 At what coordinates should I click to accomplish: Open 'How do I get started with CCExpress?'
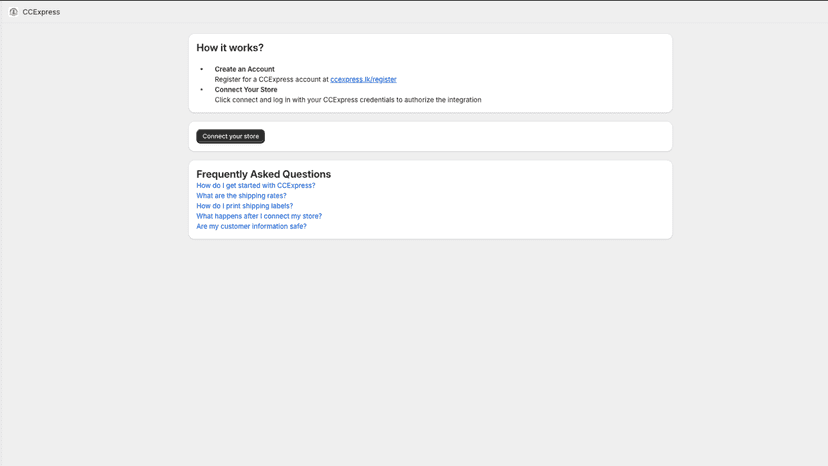click(x=256, y=185)
